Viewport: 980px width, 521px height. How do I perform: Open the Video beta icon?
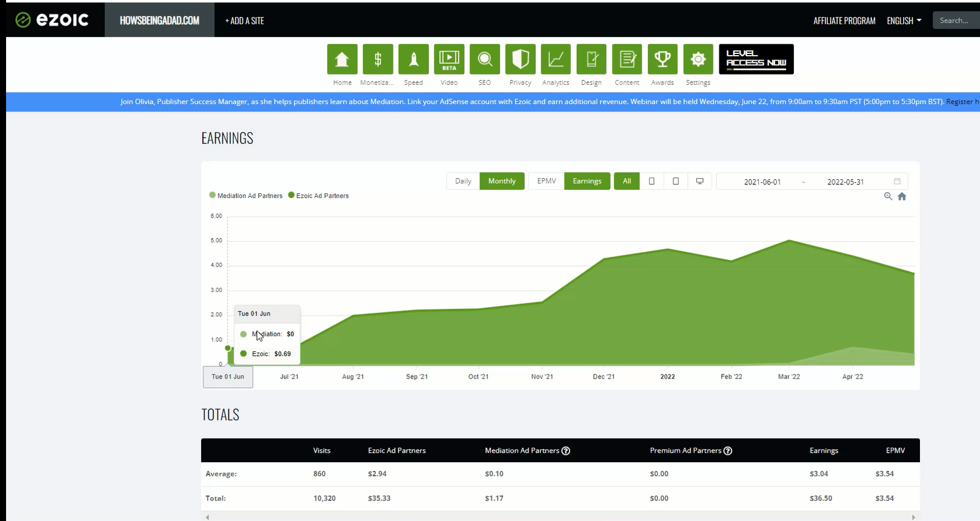coord(449,59)
